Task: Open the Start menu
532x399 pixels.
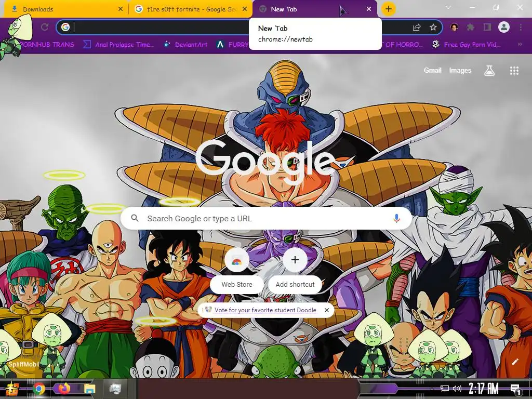Action: [12, 389]
